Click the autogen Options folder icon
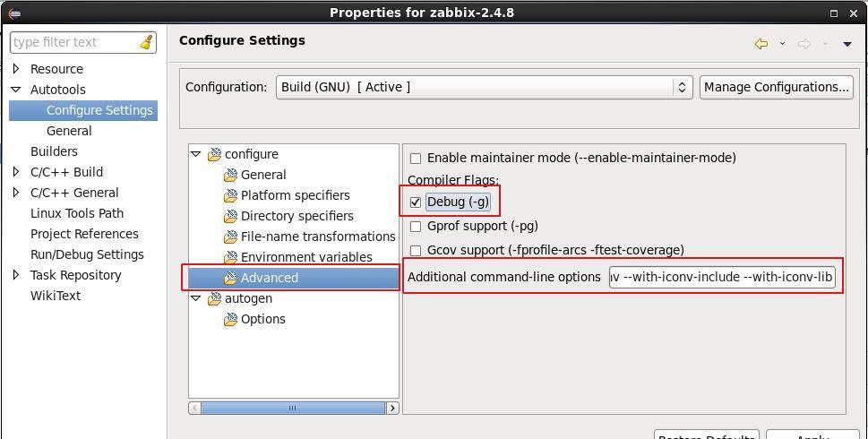 (230, 319)
